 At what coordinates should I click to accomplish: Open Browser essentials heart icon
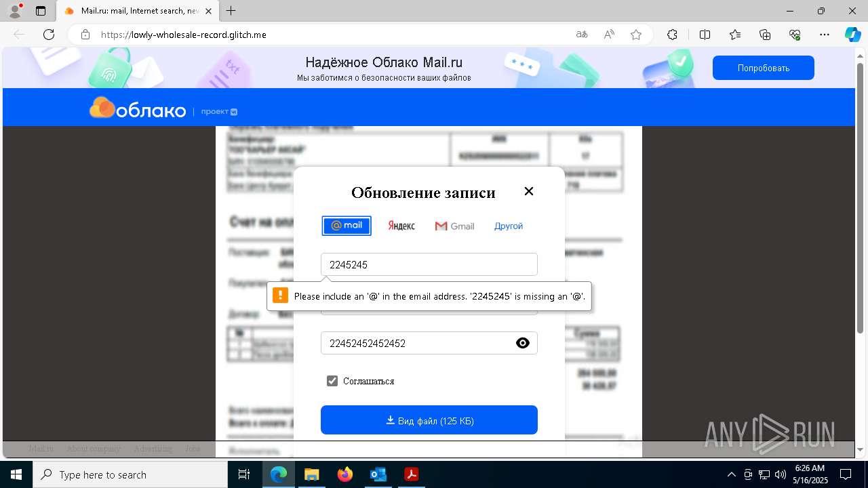(795, 35)
